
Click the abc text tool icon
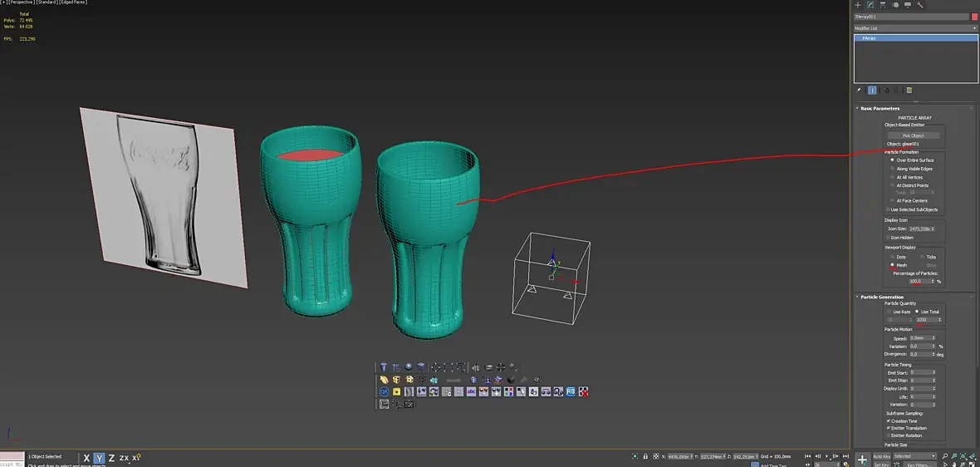[471, 391]
